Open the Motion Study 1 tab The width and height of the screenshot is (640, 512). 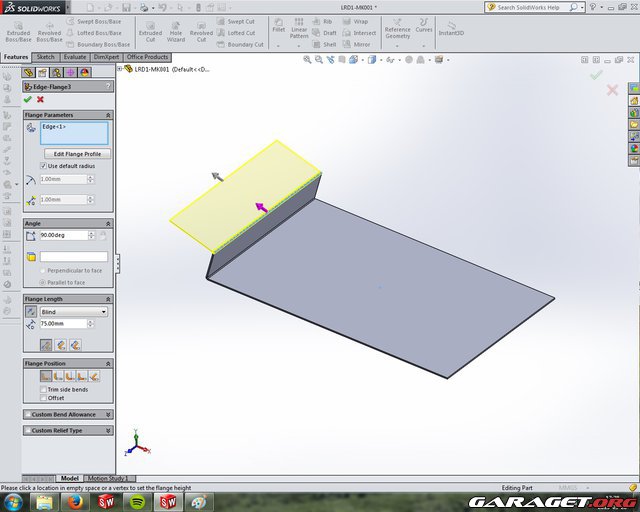point(107,479)
